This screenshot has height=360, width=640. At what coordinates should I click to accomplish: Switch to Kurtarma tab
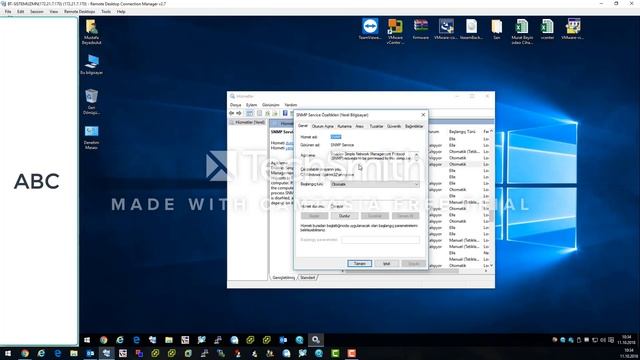tap(344, 126)
